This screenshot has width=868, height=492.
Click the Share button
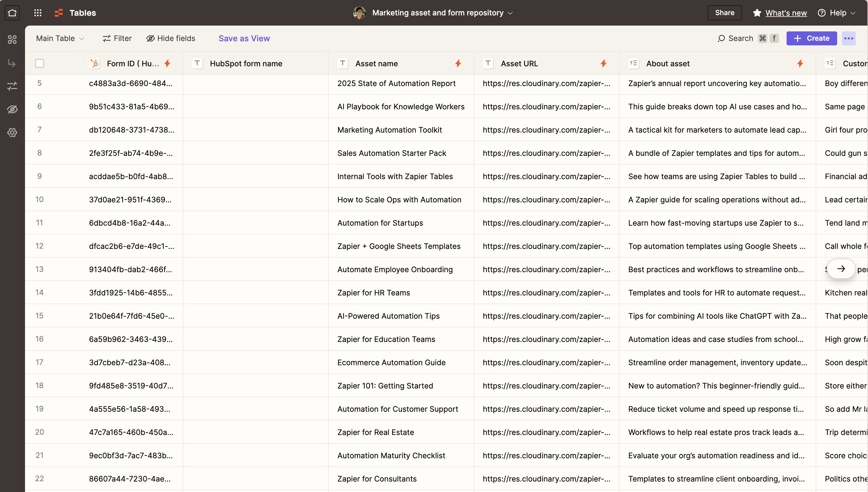click(x=724, y=13)
